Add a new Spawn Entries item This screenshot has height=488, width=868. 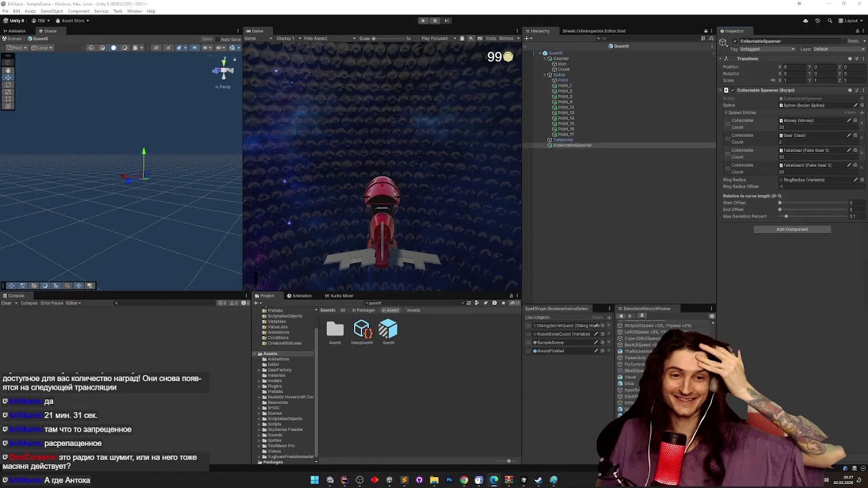(862, 113)
